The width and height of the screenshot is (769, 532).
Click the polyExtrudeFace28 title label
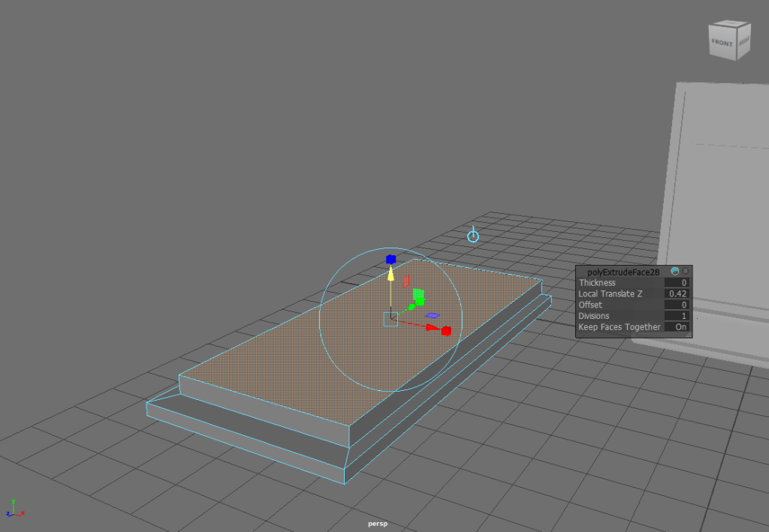click(623, 272)
